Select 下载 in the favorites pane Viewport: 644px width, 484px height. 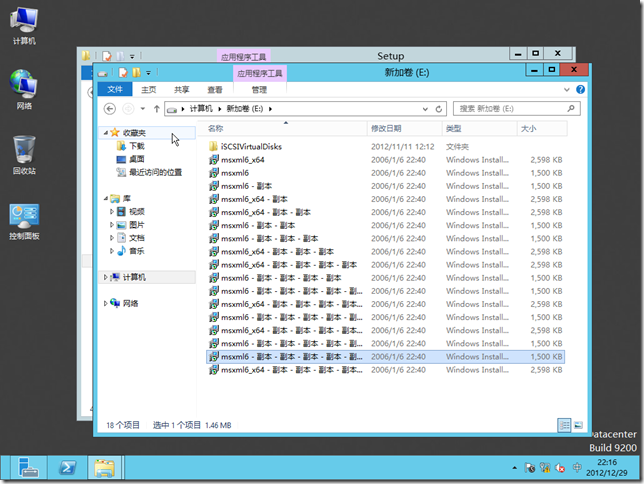[x=137, y=146]
